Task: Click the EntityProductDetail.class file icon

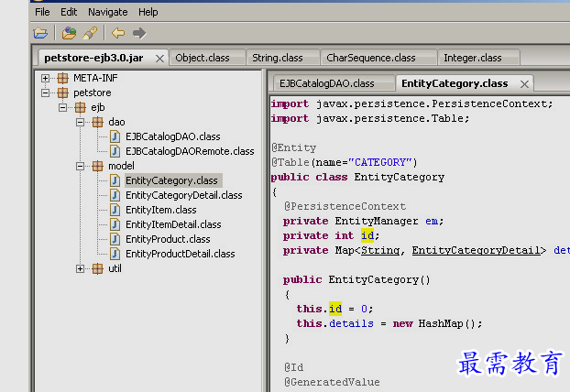Action: [115, 254]
